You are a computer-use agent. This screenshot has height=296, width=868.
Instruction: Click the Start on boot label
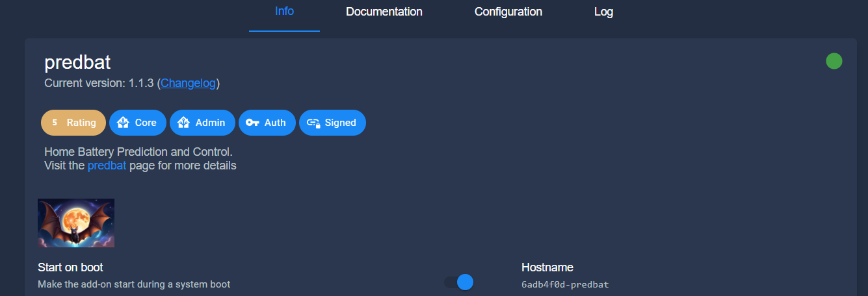(x=70, y=267)
